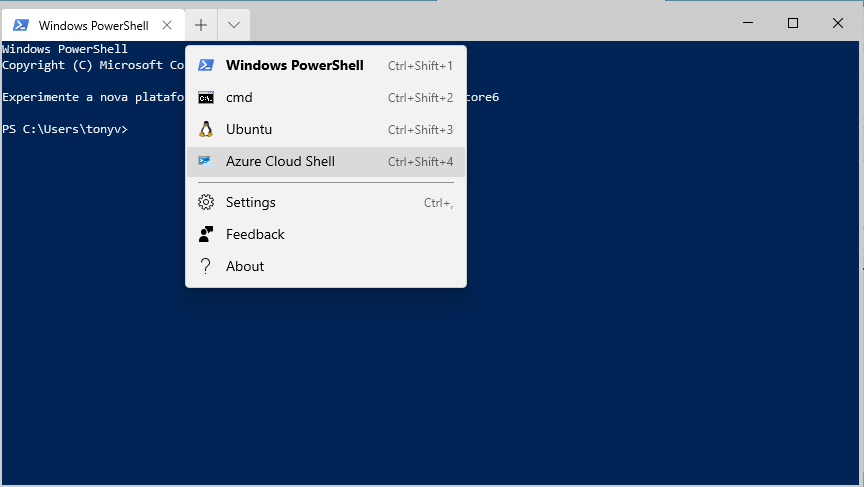Minimize the terminal window
Screen dimensions: 864x487
point(748,23)
